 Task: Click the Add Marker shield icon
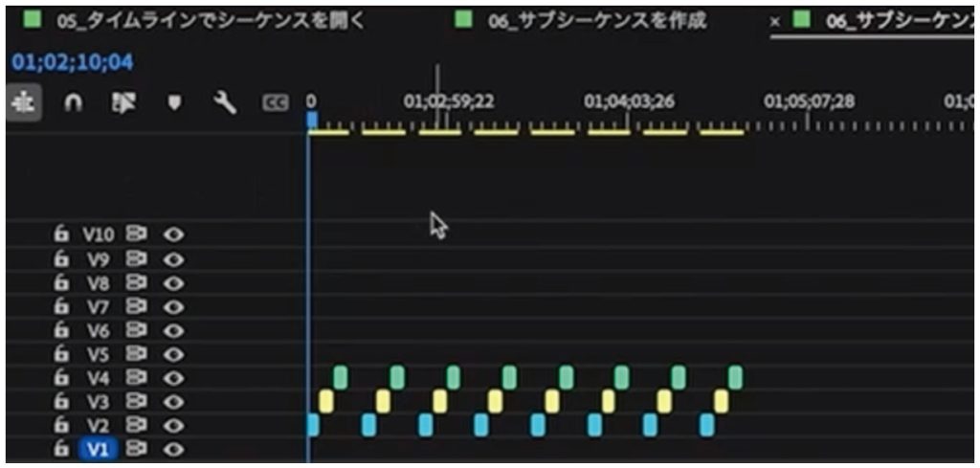click(x=175, y=102)
